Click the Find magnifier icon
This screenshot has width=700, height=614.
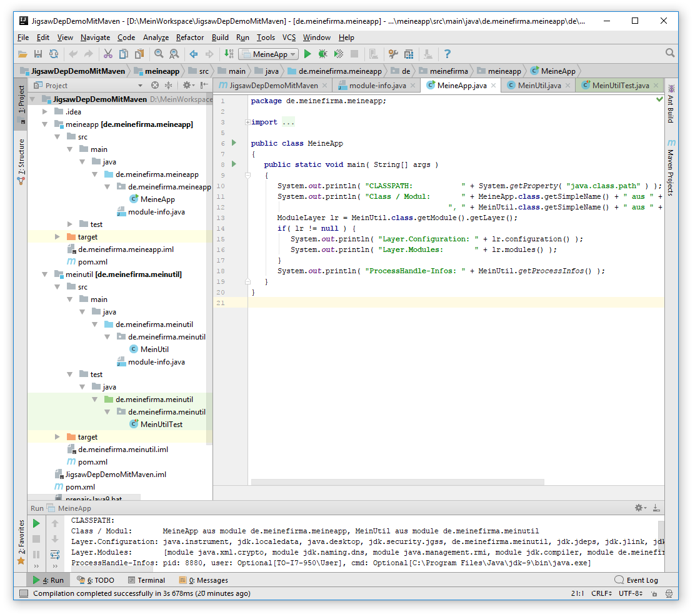tap(159, 54)
